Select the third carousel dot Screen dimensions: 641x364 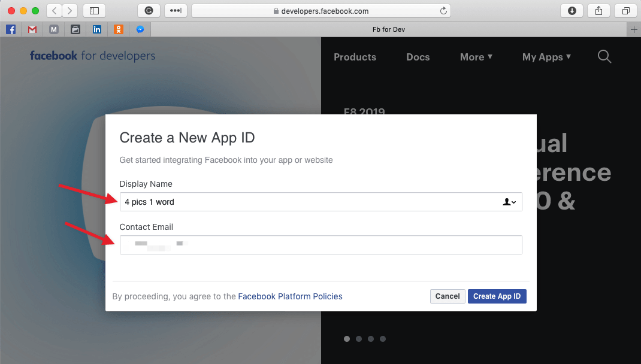point(371,339)
